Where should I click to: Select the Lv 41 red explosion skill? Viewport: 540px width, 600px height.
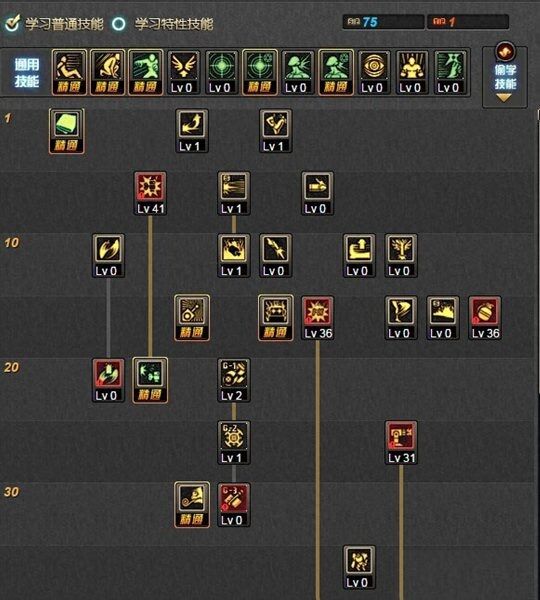(150, 193)
